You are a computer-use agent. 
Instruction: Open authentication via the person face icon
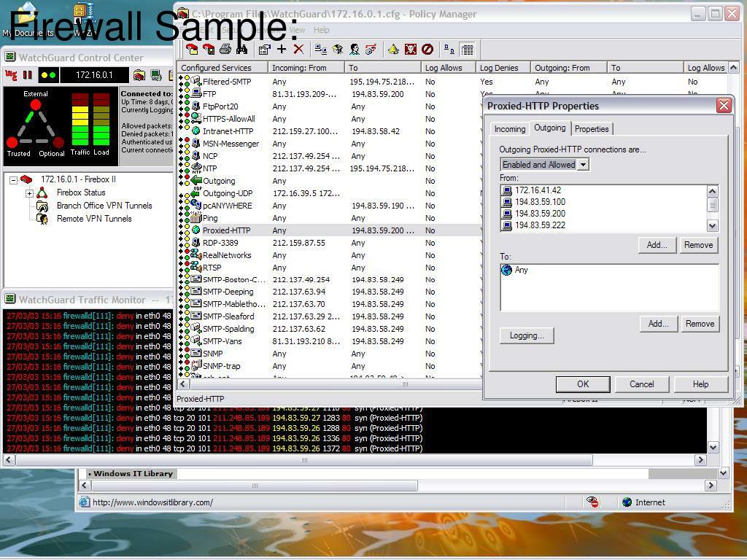pos(355,49)
